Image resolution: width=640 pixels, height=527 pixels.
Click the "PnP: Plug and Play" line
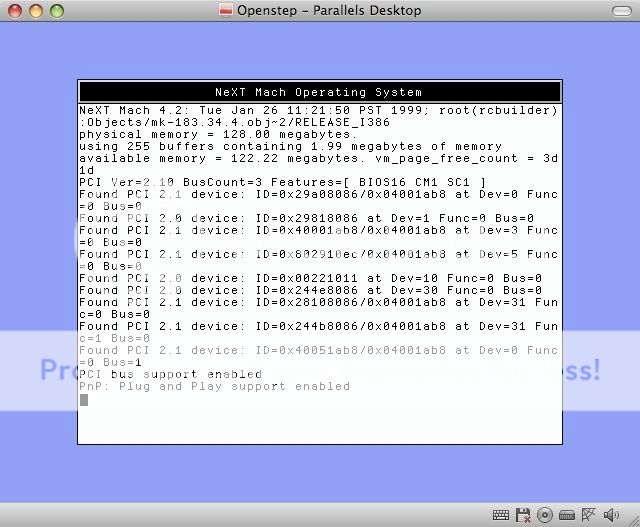pyautogui.click(x=214, y=386)
